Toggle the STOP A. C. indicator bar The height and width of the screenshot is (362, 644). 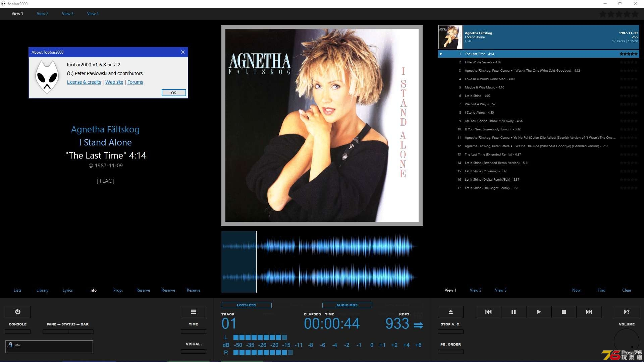point(451,331)
